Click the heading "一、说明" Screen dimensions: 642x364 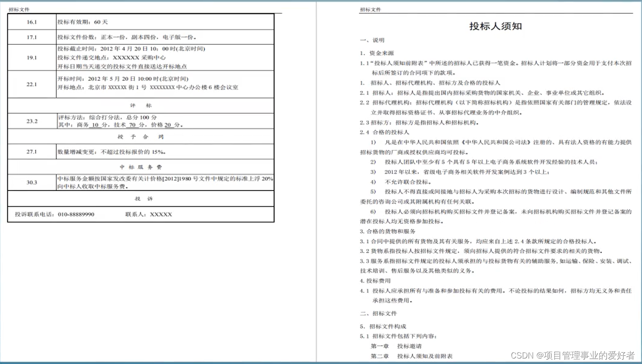[x=372, y=40]
